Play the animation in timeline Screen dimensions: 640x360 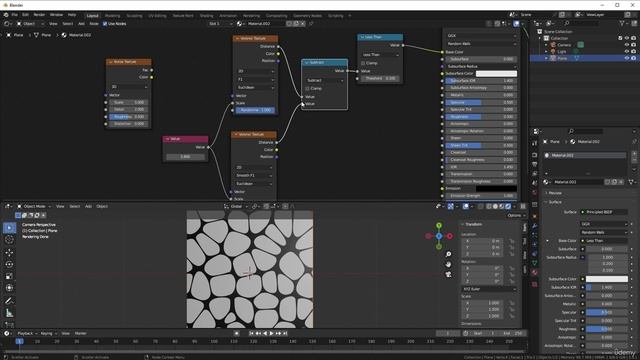tap(272, 333)
